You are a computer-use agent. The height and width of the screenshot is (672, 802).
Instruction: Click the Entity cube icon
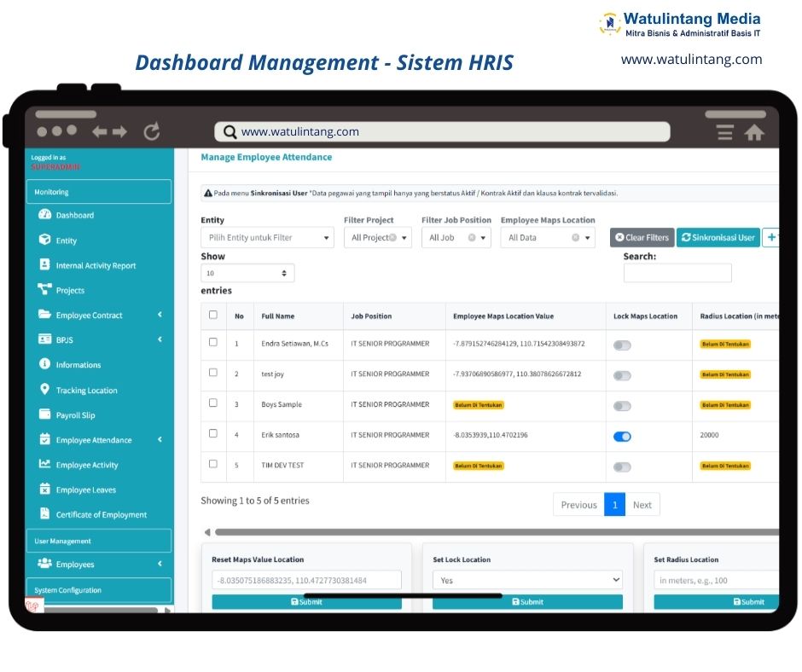pos(45,240)
